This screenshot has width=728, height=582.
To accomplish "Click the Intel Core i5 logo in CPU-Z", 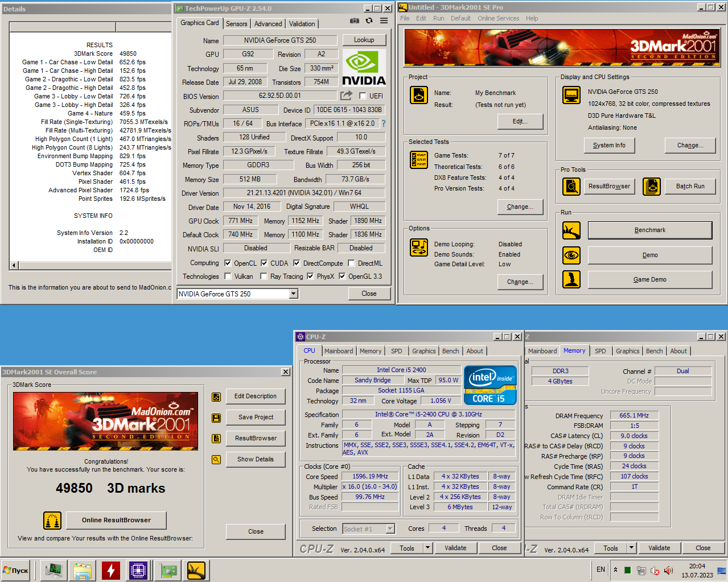I will (x=490, y=385).
